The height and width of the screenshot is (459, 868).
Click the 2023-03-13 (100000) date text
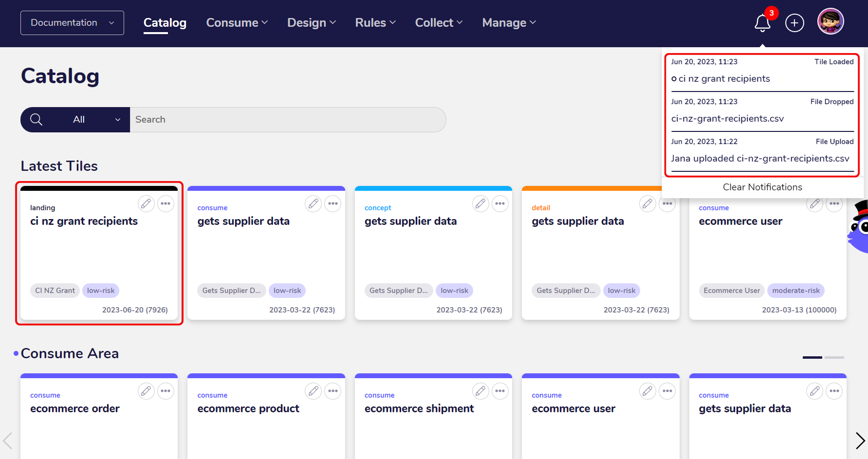[799, 310]
